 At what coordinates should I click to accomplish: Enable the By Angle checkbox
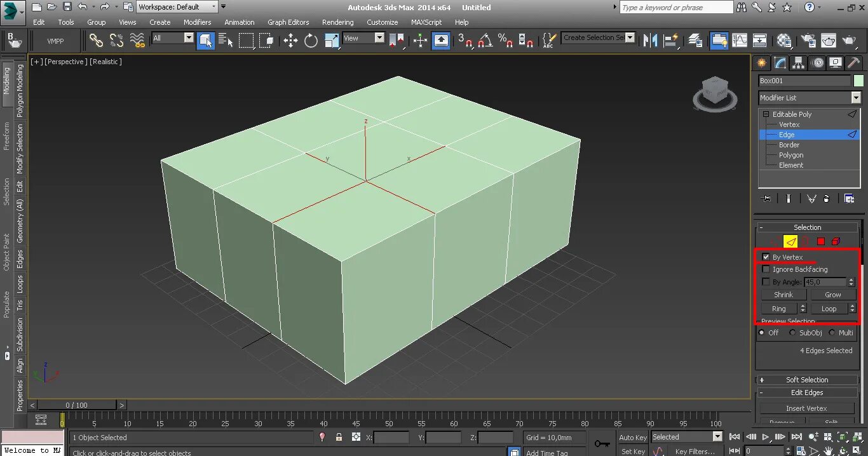click(x=766, y=282)
